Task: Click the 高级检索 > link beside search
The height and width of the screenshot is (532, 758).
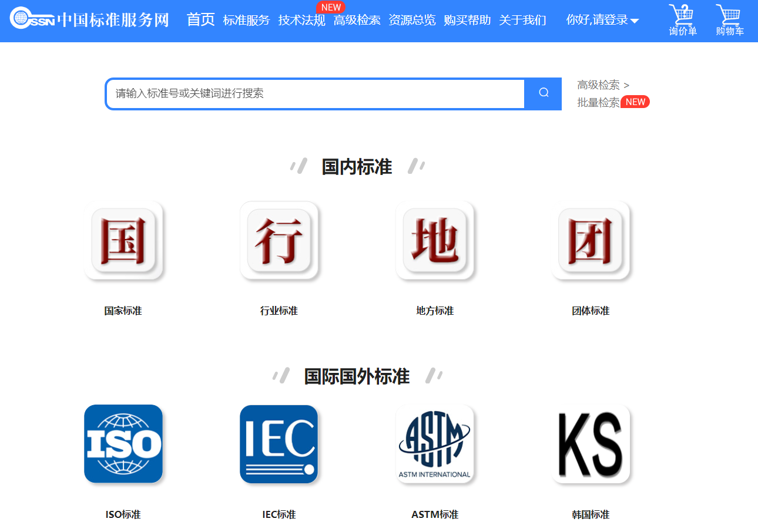Action: 603,85
